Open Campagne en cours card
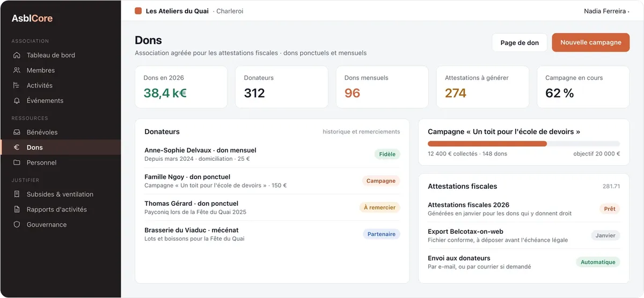The width and height of the screenshot is (644, 298). click(583, 87)
